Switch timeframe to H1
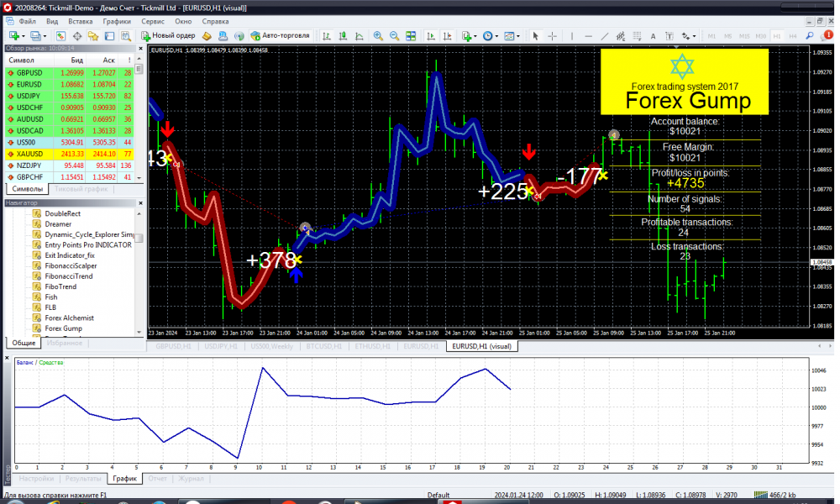The width and height of the screenshot is (840, 504). tap(777, 36)
